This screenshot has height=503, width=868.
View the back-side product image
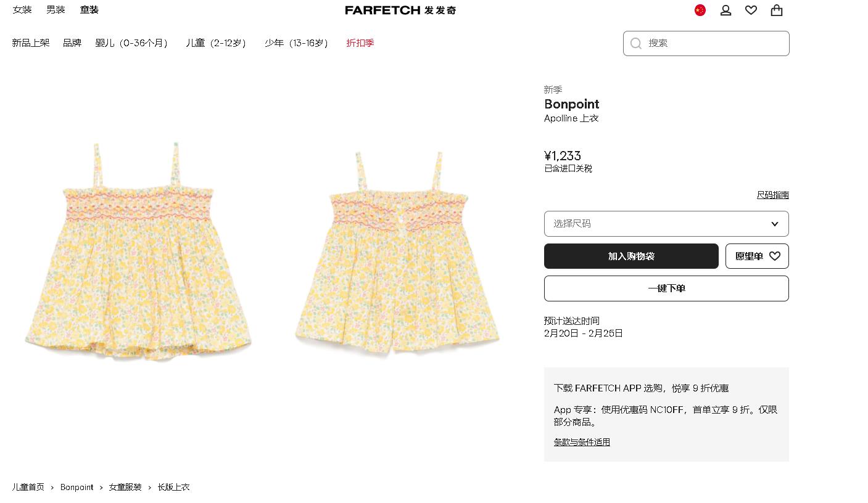coord(397,253)
